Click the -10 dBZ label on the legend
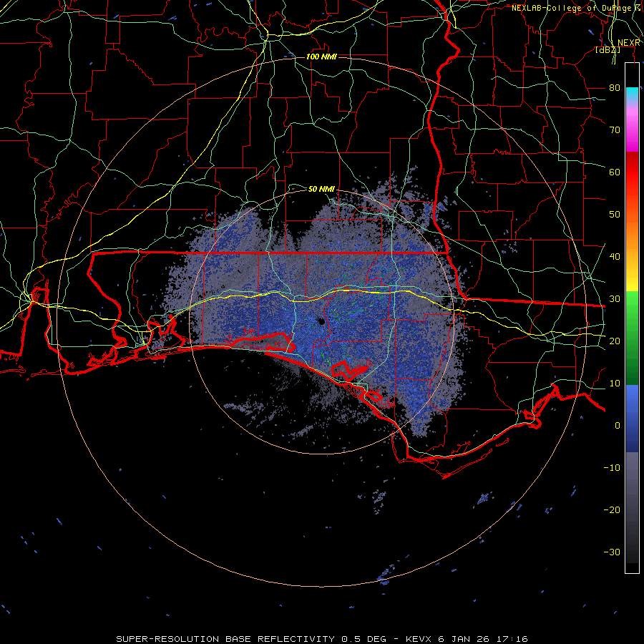 (612, 468)
